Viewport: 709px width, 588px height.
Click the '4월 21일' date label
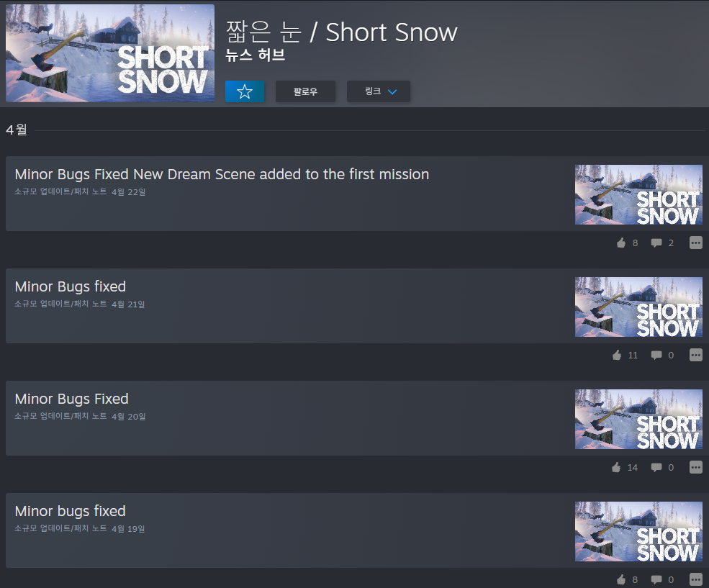click(x=128, y=304)
